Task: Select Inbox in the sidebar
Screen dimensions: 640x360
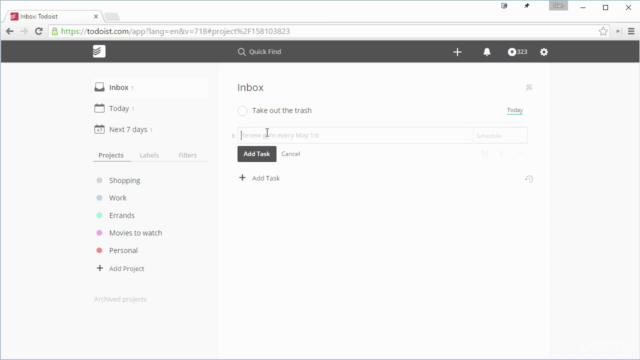Action: (150, 87)
